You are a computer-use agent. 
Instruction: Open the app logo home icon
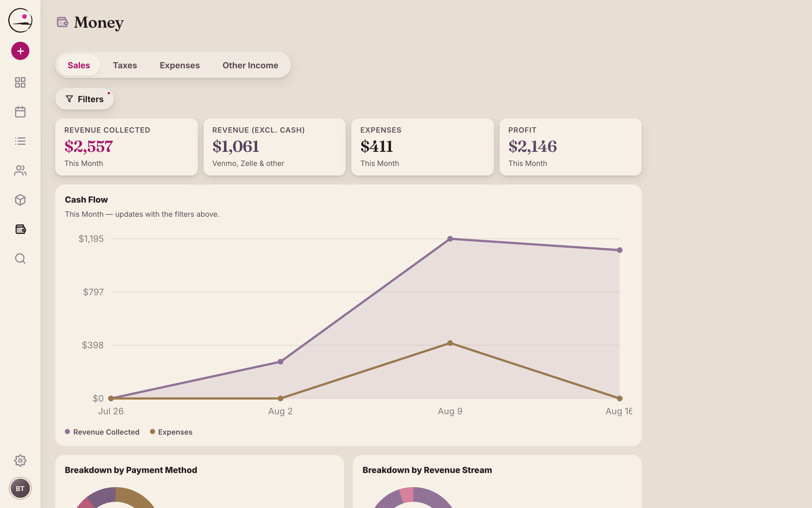click(x=20, y=21)
